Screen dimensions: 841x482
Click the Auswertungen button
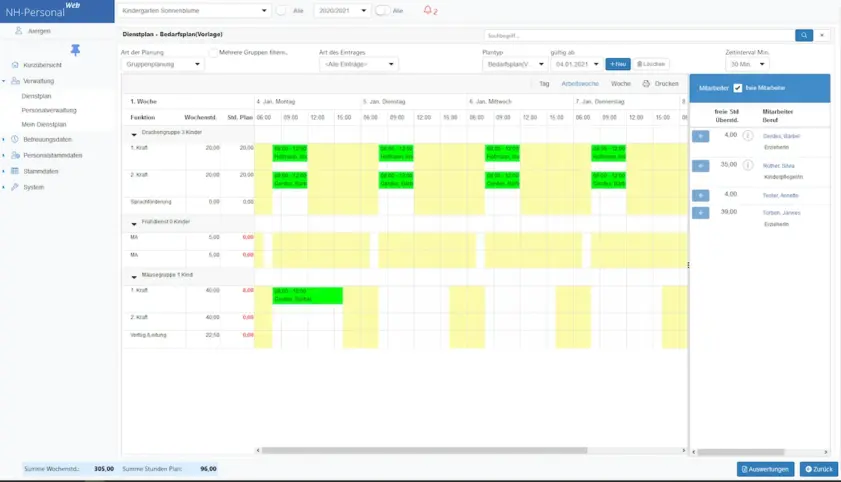coord(765,469)
